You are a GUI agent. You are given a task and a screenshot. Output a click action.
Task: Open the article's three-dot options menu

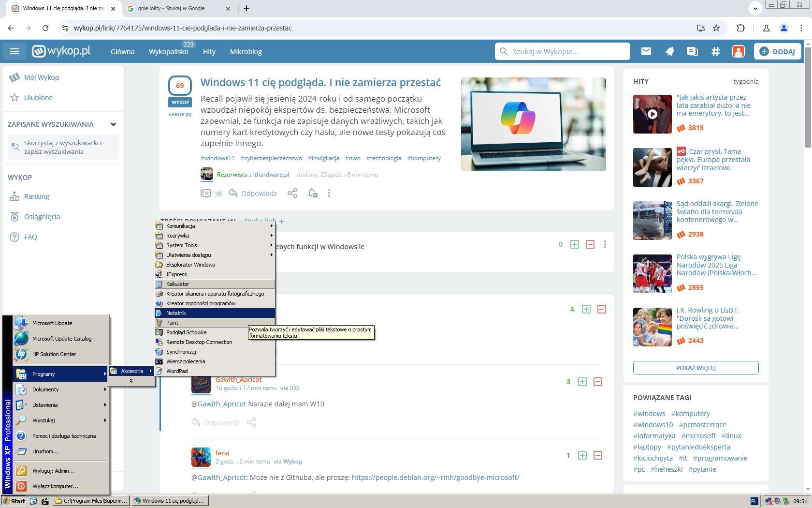(329, 194)
